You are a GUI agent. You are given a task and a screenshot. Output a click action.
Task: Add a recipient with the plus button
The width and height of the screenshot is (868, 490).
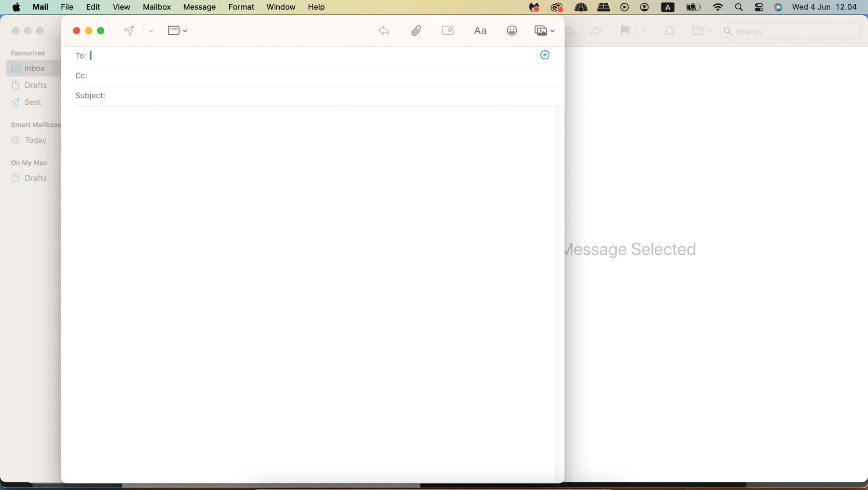[x=545, y=55]
